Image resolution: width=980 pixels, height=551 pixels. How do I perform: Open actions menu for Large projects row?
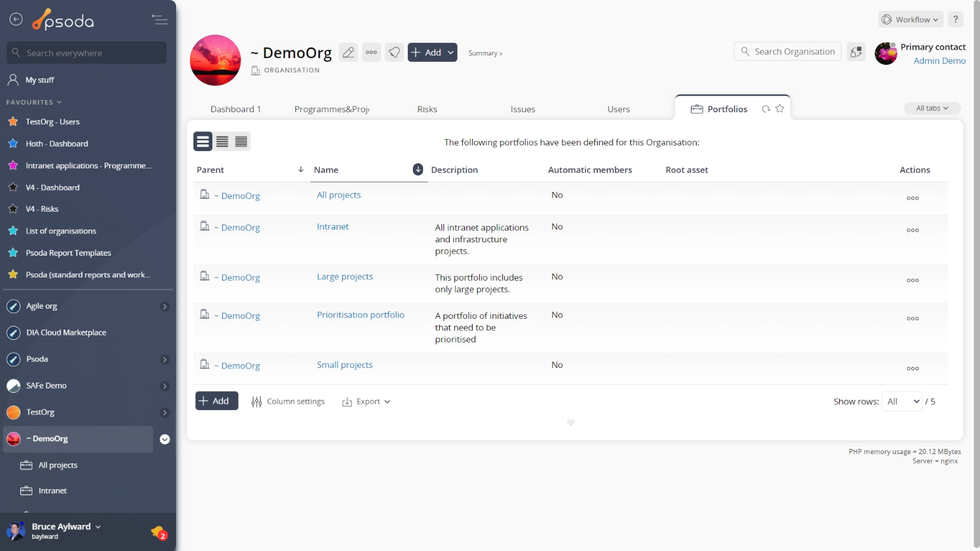[x=913, y=280]
